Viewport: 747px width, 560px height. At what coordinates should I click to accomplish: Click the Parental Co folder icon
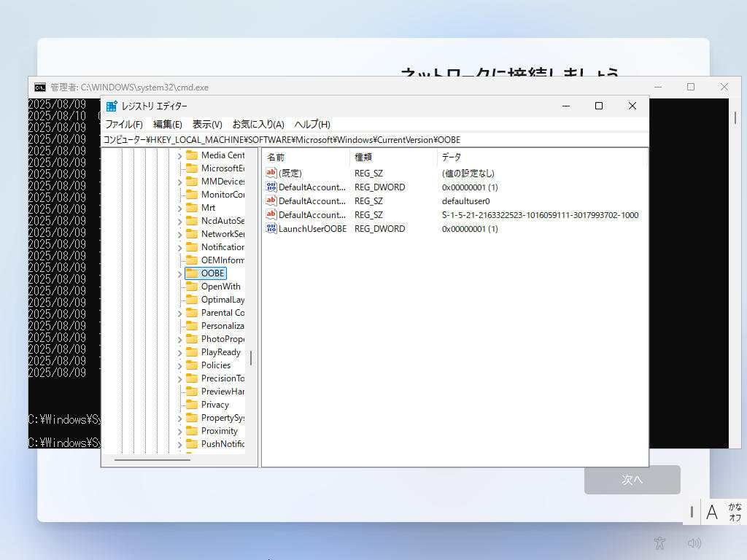pyautogui.click(x=192, y=312)
